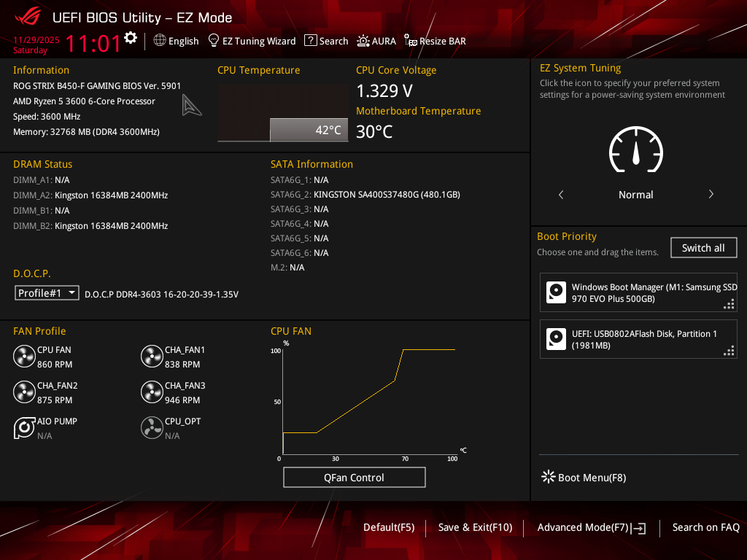Image resolution: width=747 pixels, height=560 pixels.
Task: Open the Boot Menu (F8)
Action: coord(584,478)
